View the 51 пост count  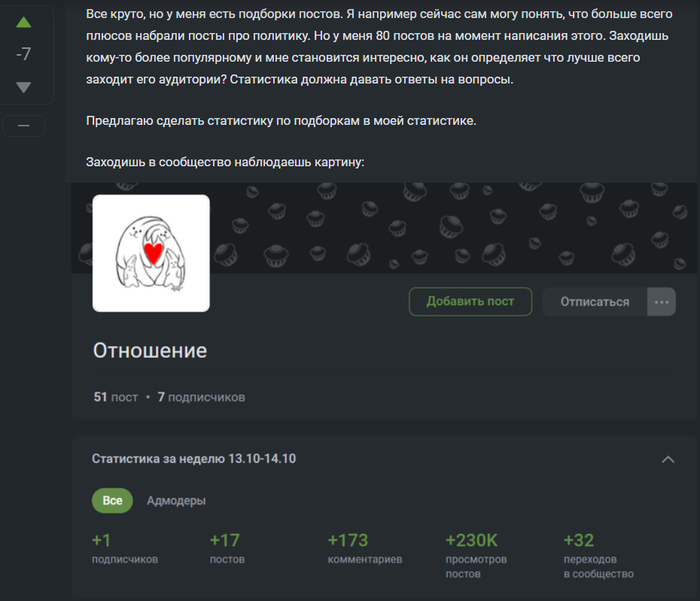coord(116,397)
